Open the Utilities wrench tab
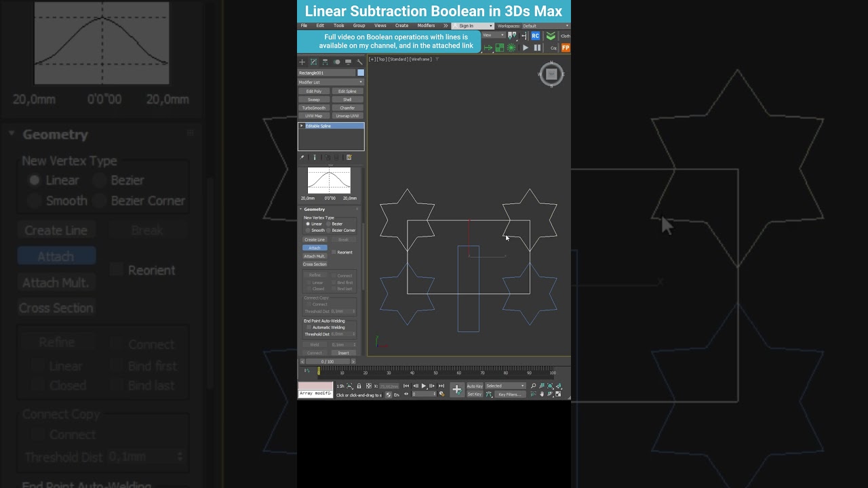 tap(359, 62)
